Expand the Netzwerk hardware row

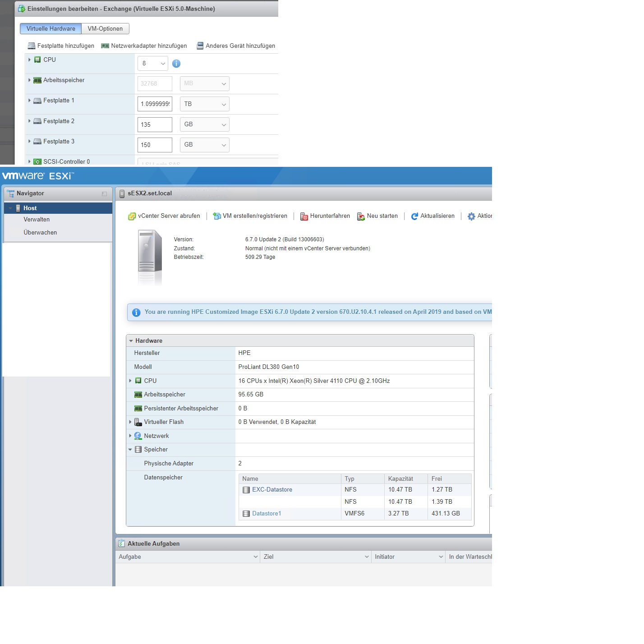(x=130, y=436)
